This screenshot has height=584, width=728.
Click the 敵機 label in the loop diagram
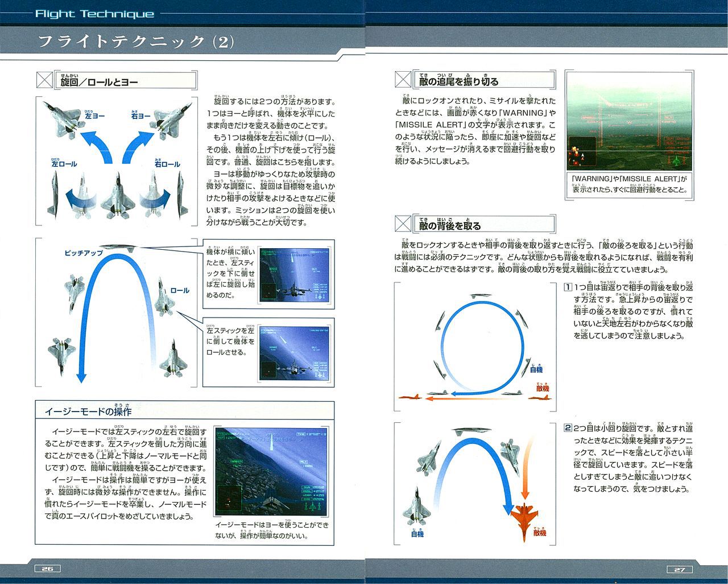click(543, 388)
